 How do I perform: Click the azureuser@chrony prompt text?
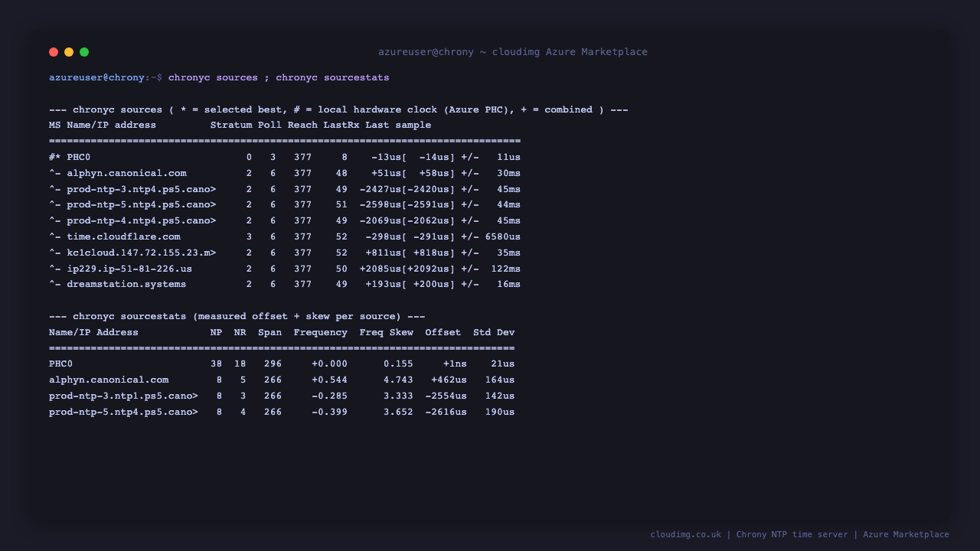pyautogui.click(x=96, y=77)
